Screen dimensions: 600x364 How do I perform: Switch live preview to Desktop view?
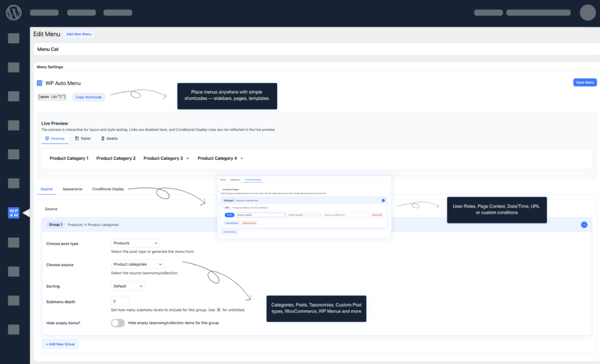tap(55, 139)
